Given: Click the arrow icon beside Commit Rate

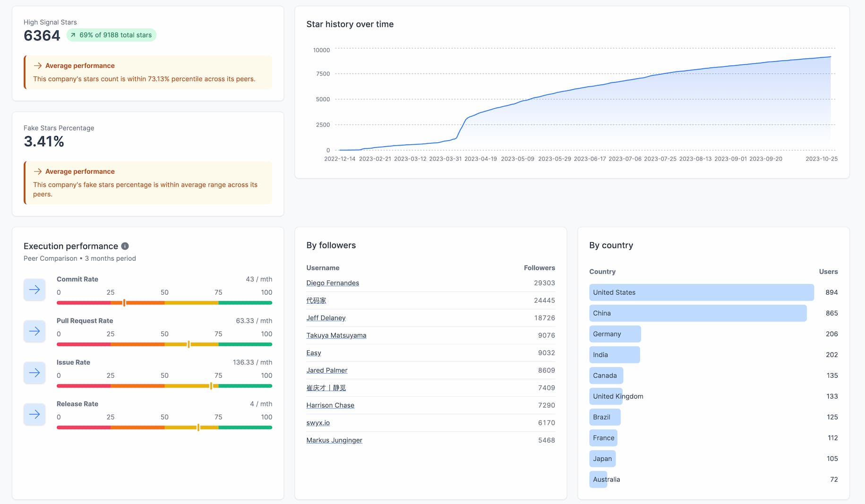Looking at the screenshot, I should point(34,290).
